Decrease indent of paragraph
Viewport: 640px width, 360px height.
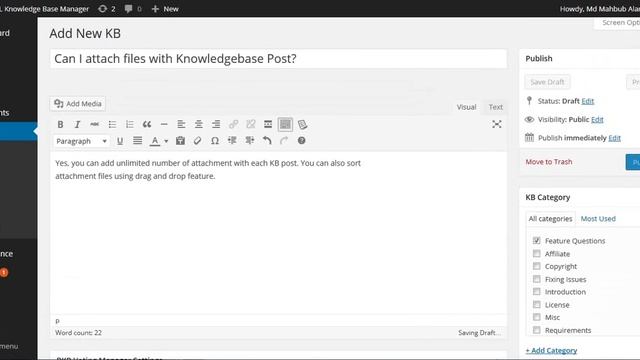click(232, 141)
